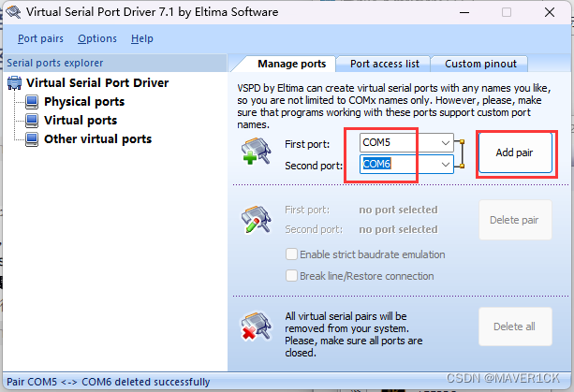Toggle Enable strict baudrate emulation checkbox
This screenshot has height=392, width=574.
(291, 254)
